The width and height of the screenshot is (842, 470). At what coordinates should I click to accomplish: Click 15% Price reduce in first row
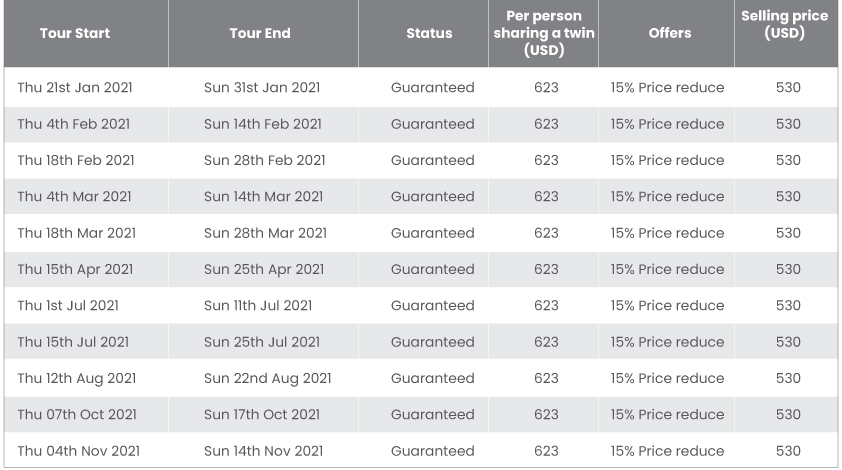tap(667, 88)
